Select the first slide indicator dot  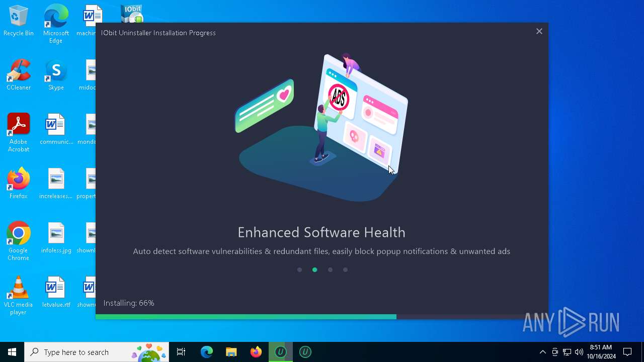(299, 270)
